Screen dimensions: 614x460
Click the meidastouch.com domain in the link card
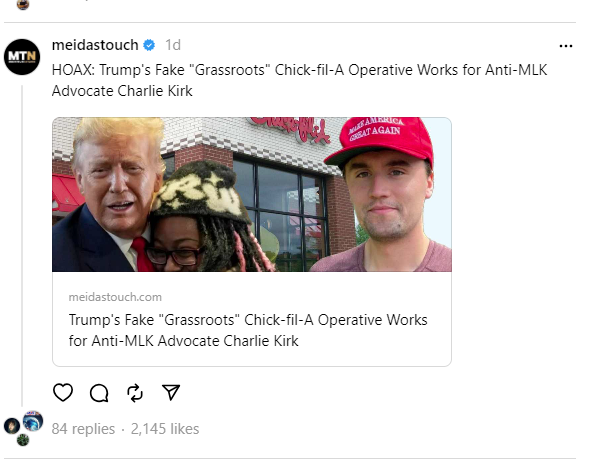[x=115, y=298]
